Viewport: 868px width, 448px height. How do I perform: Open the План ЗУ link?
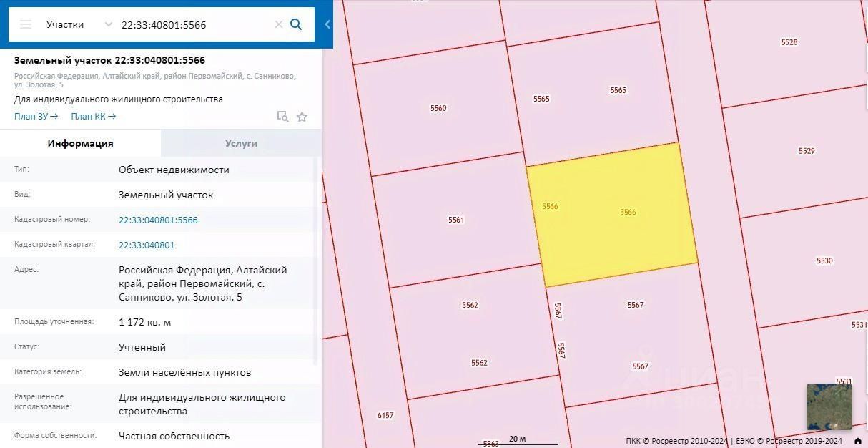pos(36,116)
